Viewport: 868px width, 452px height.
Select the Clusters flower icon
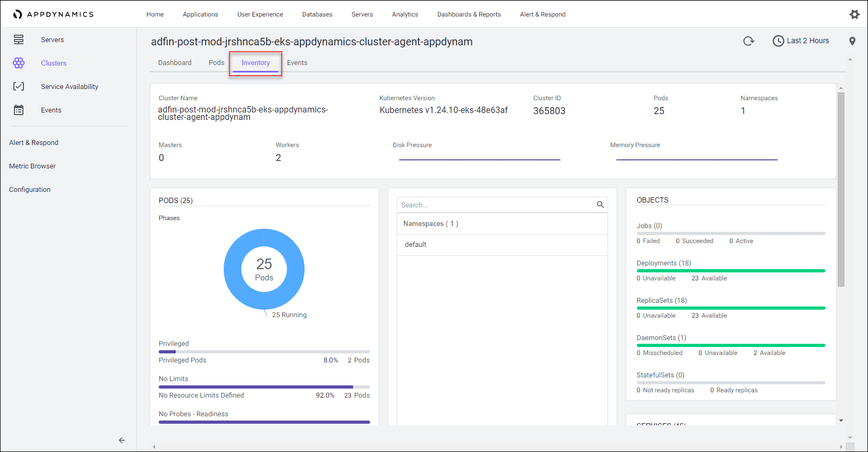click(19, 63)
